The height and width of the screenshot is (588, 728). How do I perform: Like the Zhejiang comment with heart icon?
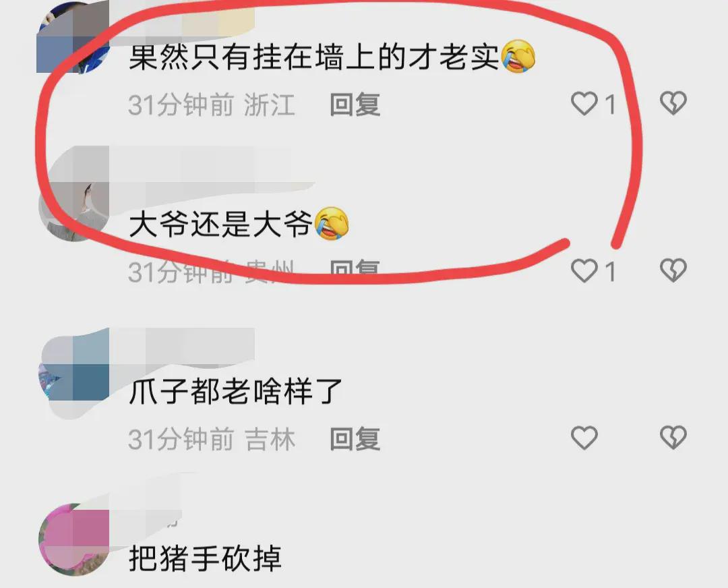(584, 104)
